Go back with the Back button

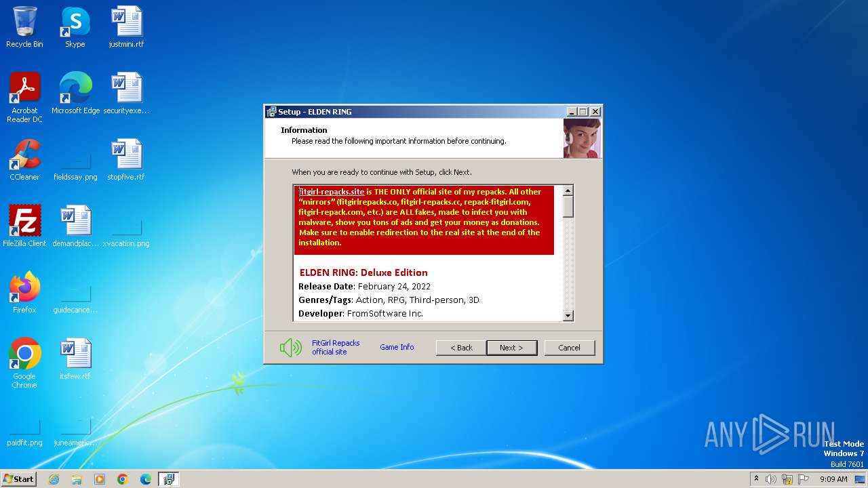coord(461,348)
